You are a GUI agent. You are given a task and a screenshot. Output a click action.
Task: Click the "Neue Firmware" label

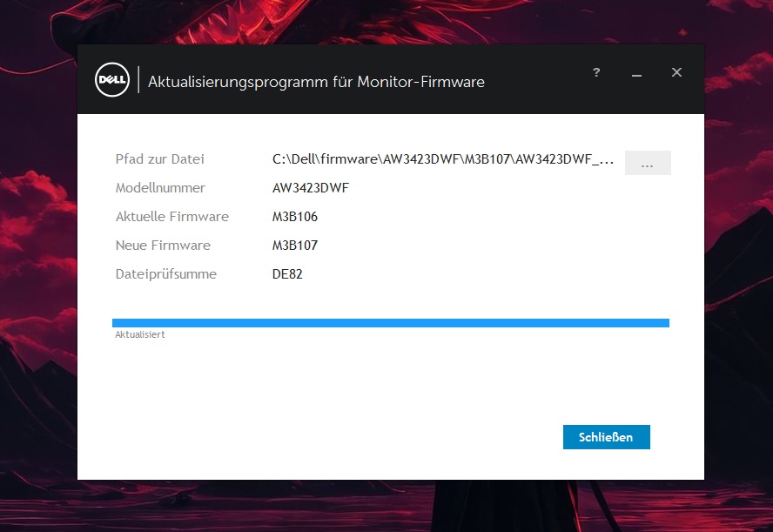click(163, 245)
